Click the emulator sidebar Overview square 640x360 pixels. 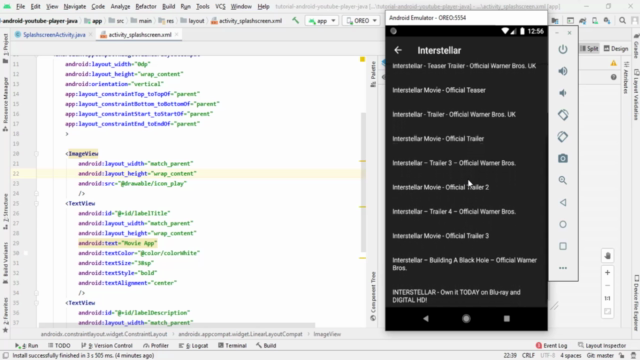[x=563, y=246]
